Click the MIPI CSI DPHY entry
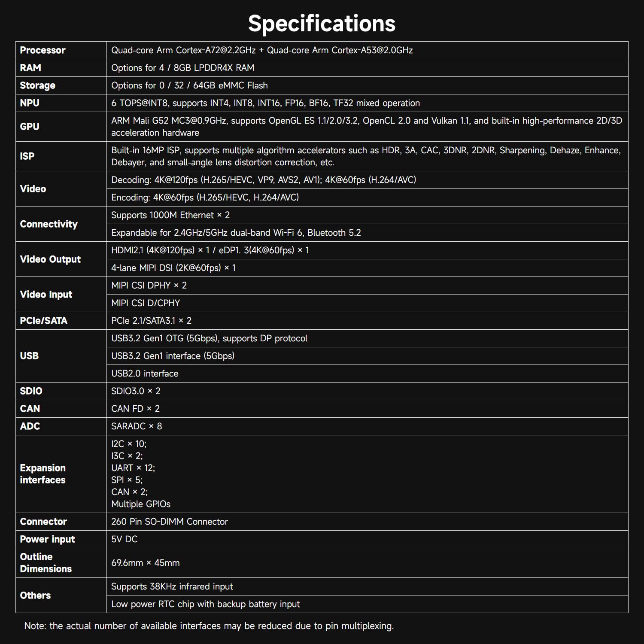Image resolution: width=644 pixels, height=644 pixels. click(x=149, y=286)
